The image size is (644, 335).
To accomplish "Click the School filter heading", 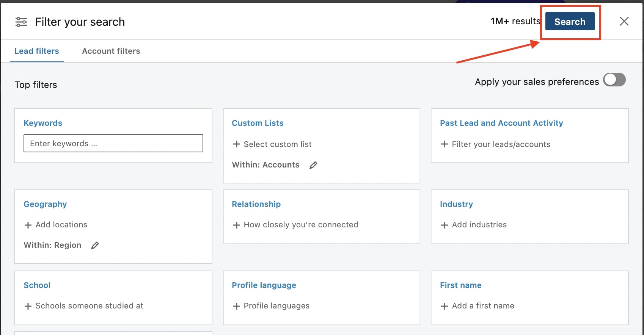I will coord(37,285).
